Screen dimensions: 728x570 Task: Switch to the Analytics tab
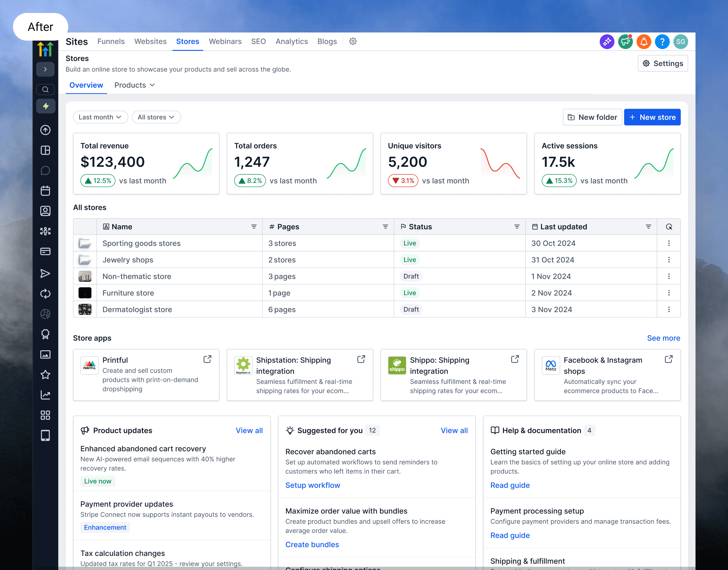pos(291,41)
